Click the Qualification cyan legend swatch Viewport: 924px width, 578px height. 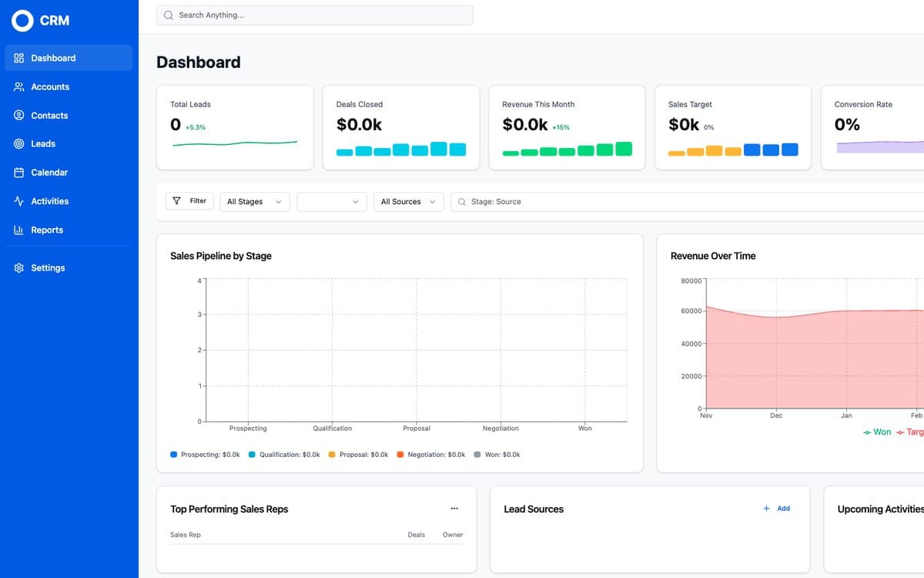253,455
